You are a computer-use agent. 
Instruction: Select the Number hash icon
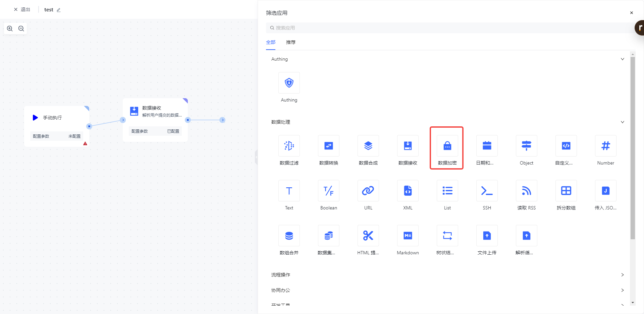pyautogui.click(x=605, y=146)
